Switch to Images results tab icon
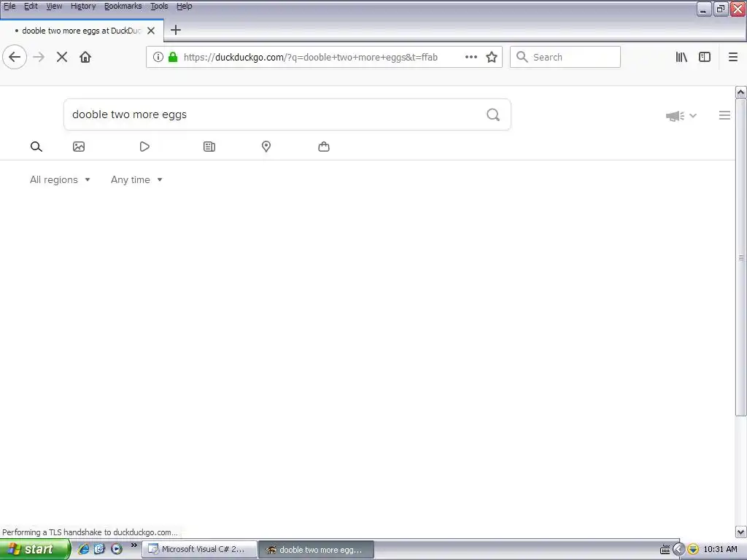The image size is (747, 560). [x=79, y=147]
